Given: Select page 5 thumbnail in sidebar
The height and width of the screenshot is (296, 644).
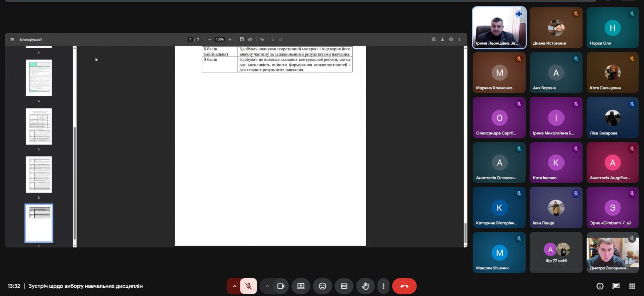Looking at the screenshot, I should tap(39, 126).
